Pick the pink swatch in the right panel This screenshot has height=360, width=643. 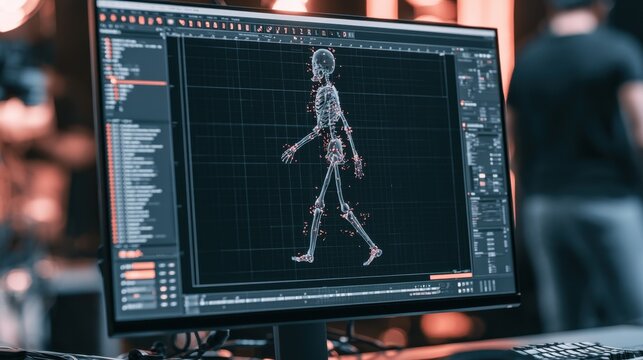(x=482, y=184)
